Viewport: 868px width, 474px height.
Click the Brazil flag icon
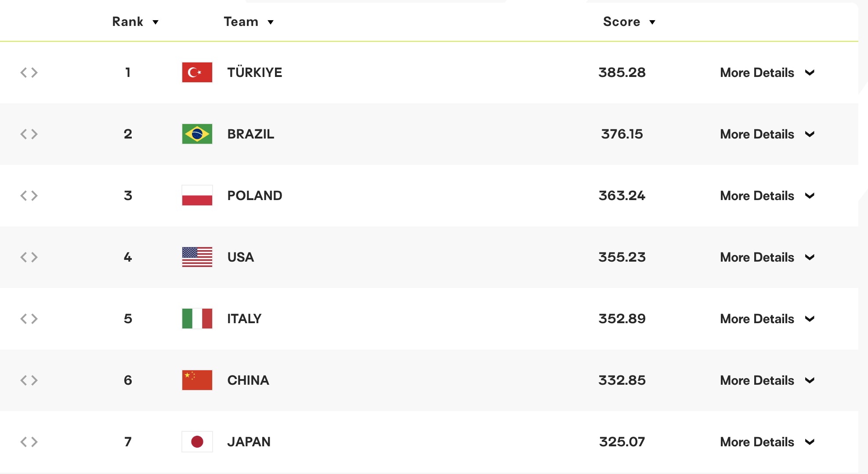click(x=197, y=134)
